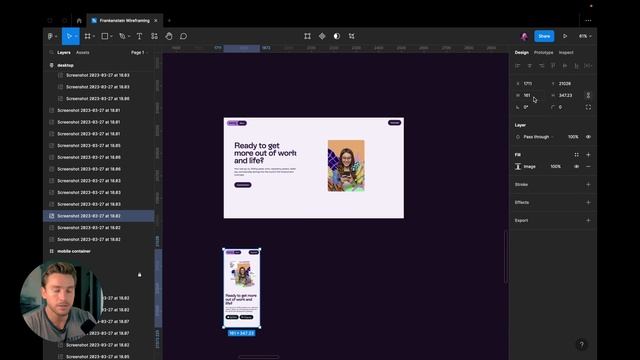The image size is (640, 360).
Task: Click the Create component icon
Action: click(322, 36)
